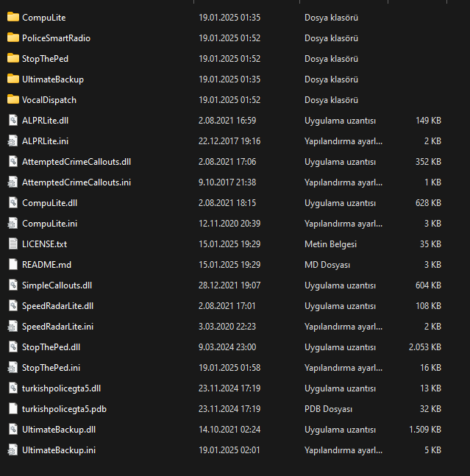The width and height of the screenshot is (470, 476).
Task: Click the Metin Belgesi type cell
Action: 331,244
